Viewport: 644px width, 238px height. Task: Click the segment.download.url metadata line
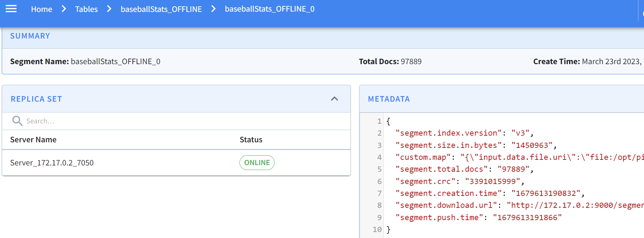tap(520, 205)
